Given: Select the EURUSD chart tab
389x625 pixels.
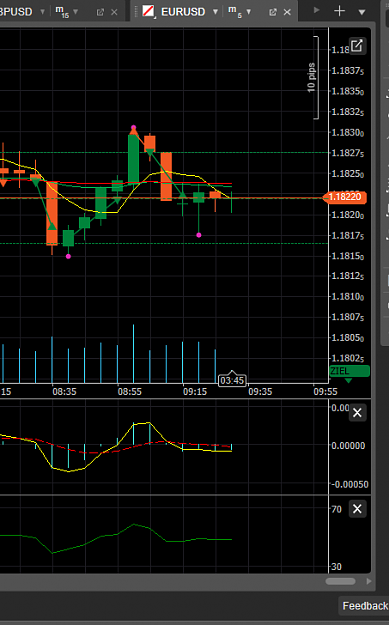Looking at the screenshot, I should pos(183,12).
